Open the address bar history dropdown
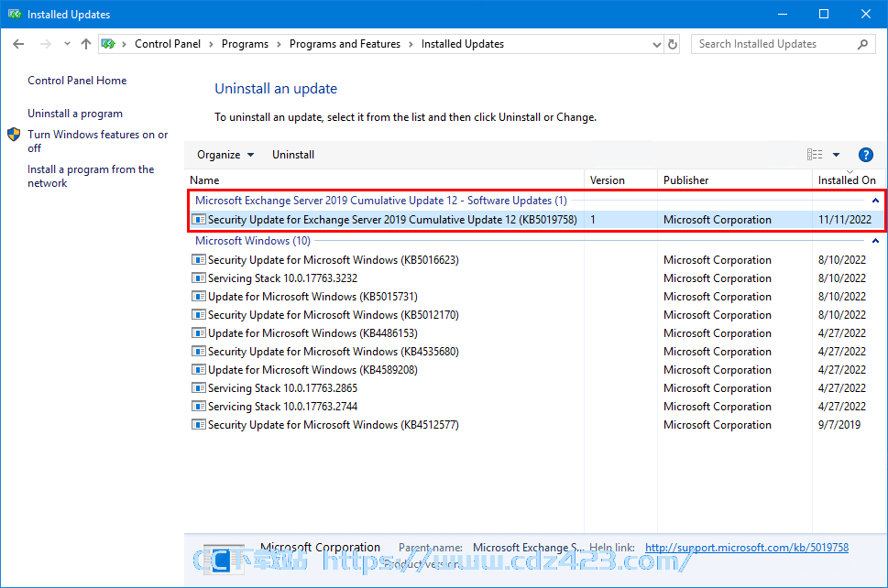Viewport: 888px width, 588px height. 656,44
